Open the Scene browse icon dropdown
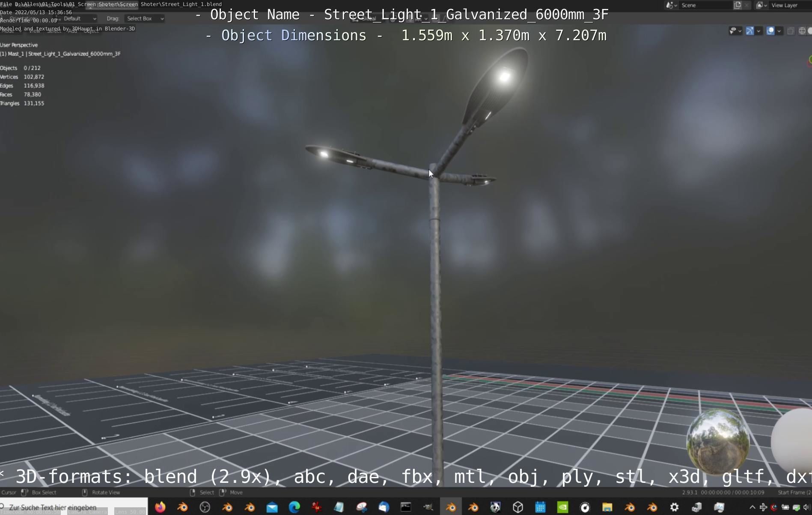Screen dimensions: 812x515 pos(671,5)
